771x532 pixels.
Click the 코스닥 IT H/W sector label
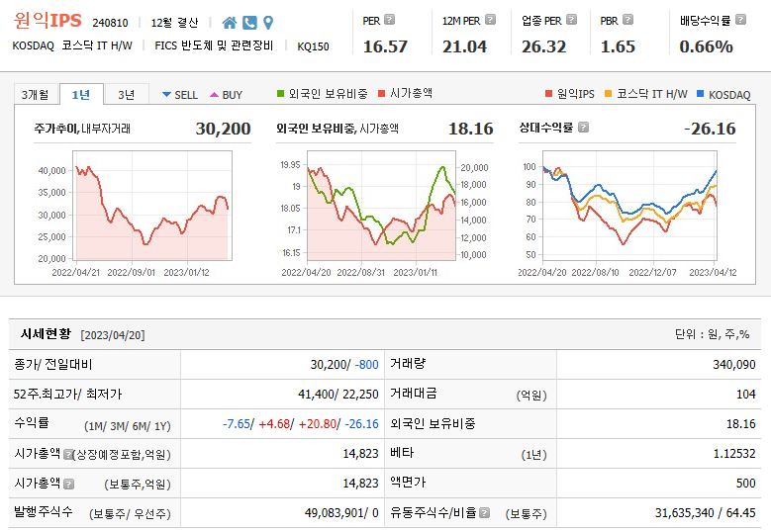pos(97,45)
